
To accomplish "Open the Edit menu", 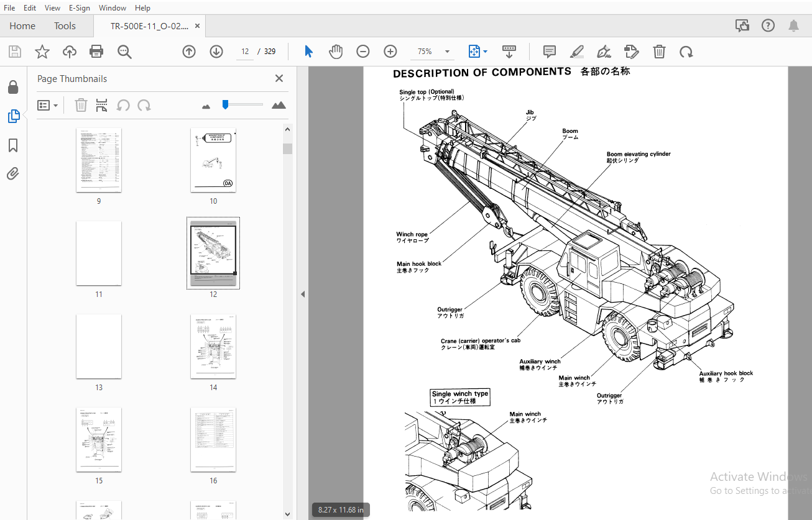I will [x=30, y=8].
